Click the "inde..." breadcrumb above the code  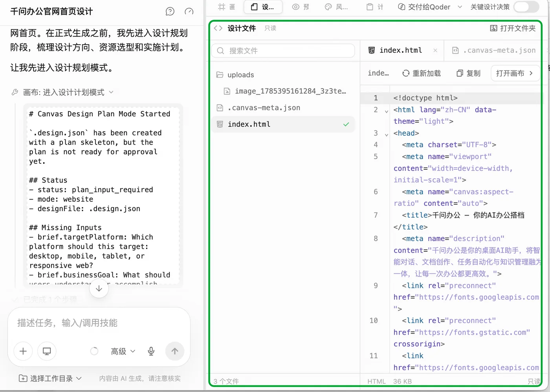378,73
